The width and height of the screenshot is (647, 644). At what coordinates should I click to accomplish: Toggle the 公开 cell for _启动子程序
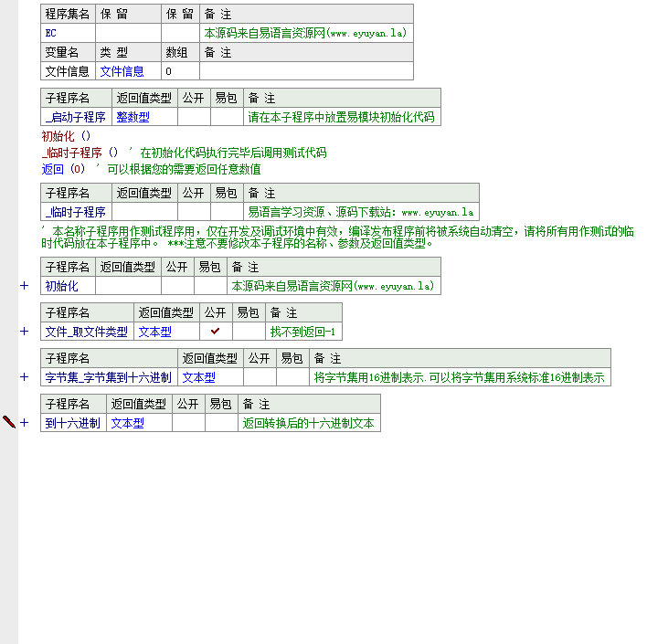[x=194, y=117]
